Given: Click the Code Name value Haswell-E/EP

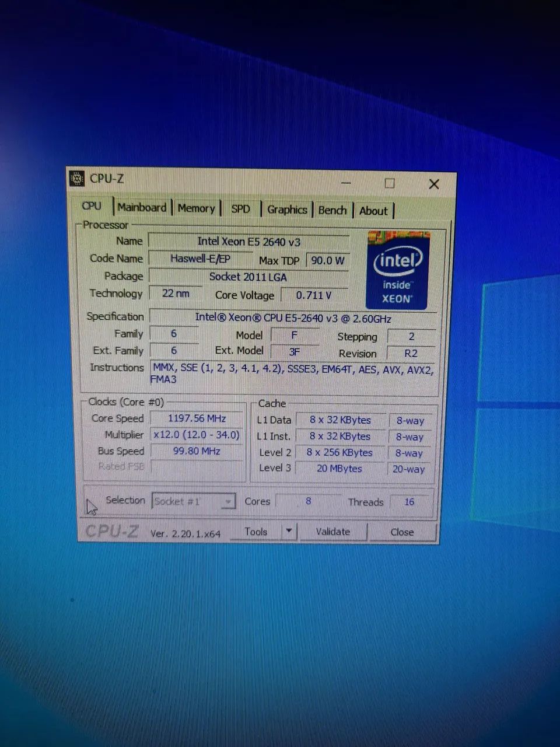Looking at the screenshot, I should [x=200, y=259].
